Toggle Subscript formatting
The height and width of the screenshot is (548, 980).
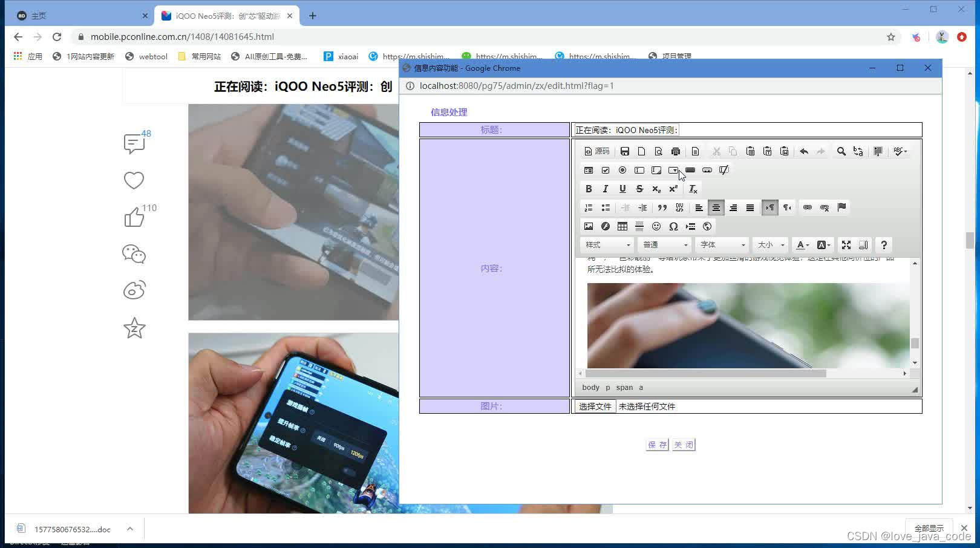[656, 189]
